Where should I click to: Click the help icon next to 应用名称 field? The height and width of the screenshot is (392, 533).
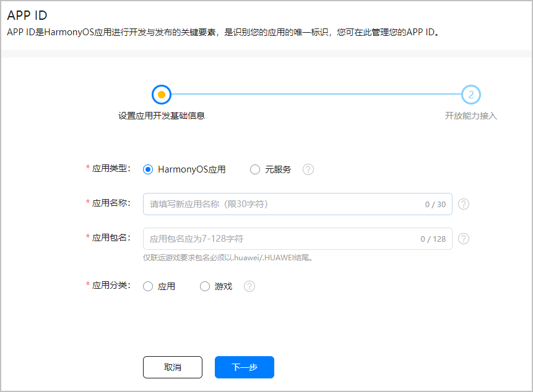[x=464, y=204]
